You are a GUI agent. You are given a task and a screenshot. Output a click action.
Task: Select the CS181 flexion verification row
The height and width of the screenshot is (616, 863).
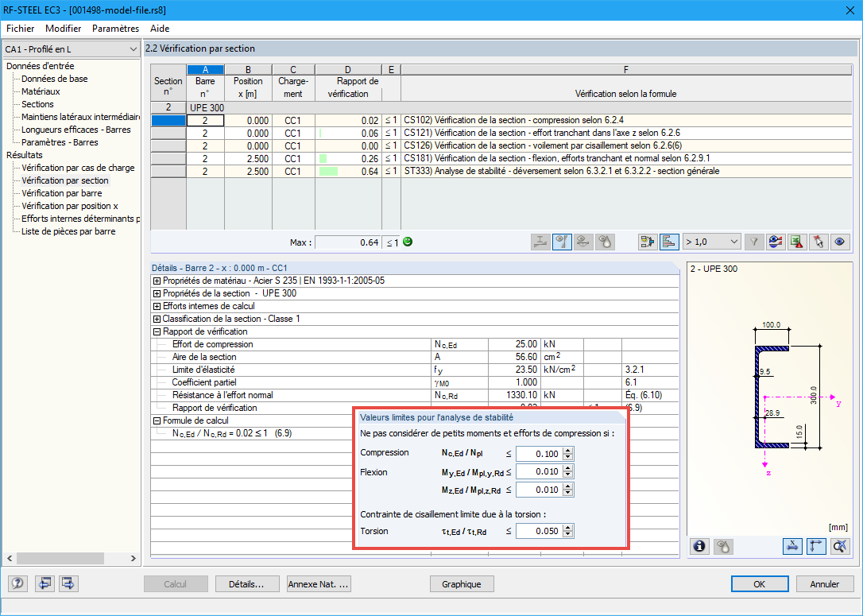[x=501, y=158]
